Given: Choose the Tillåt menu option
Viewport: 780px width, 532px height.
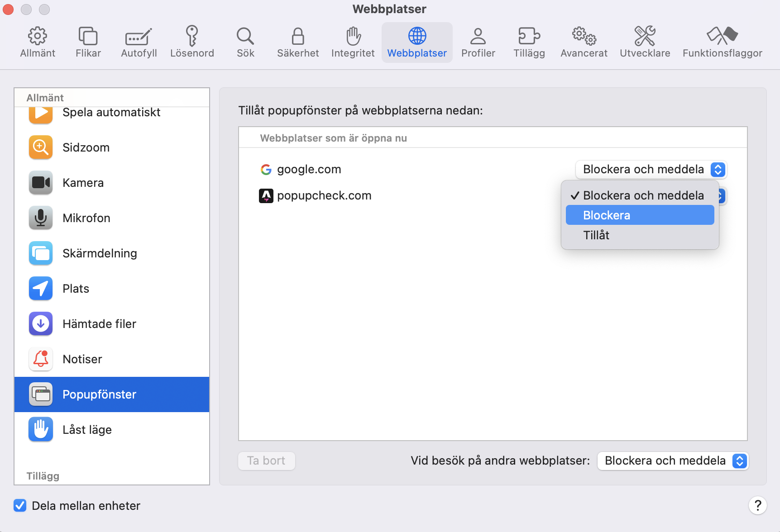Looking at the screenshot, I should pyautogui.click(x=640, y=235).
